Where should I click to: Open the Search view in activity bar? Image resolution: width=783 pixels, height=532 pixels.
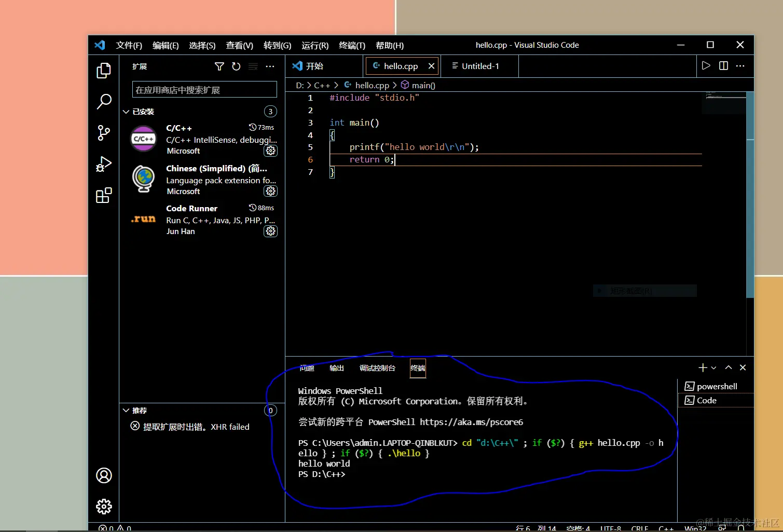(x=104, y=101)
